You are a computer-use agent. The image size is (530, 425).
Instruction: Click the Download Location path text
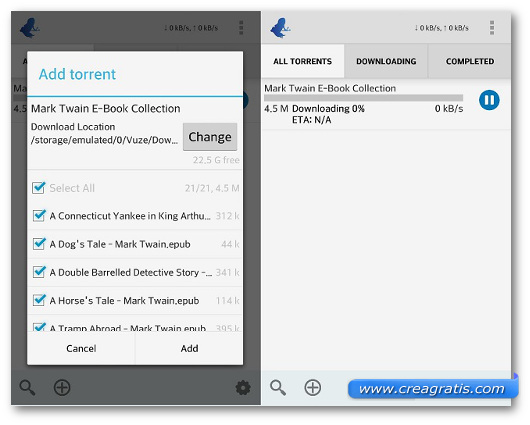104,140
